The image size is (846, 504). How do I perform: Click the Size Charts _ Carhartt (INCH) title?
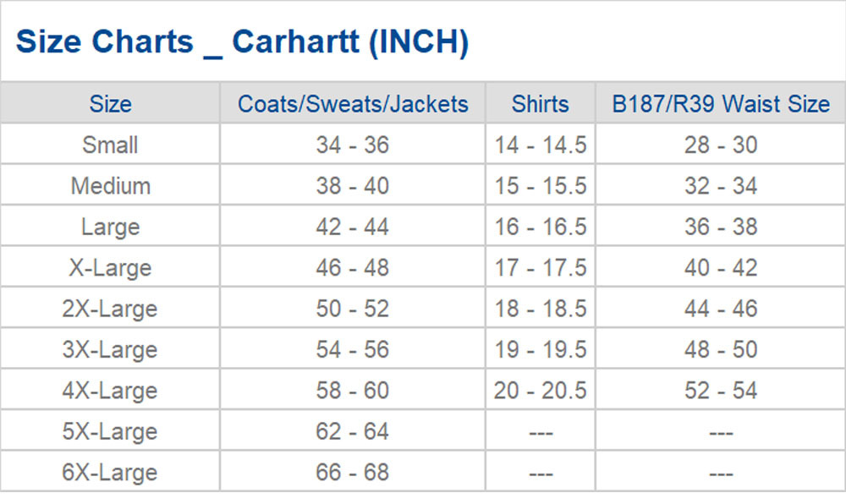pyautogui.click(x=242, y=41)
